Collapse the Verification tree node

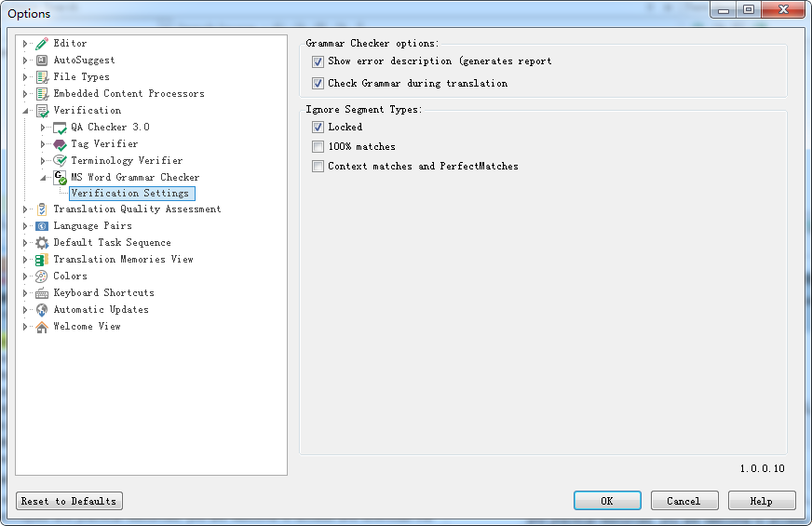click(x=26, y=111)
